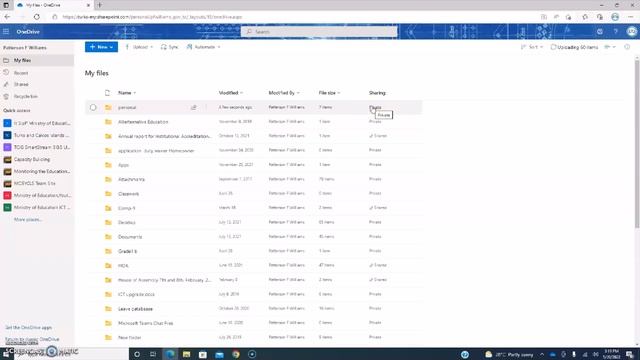Open the view options dropdown
Screen dimensions: 640x360
[610, 47]
